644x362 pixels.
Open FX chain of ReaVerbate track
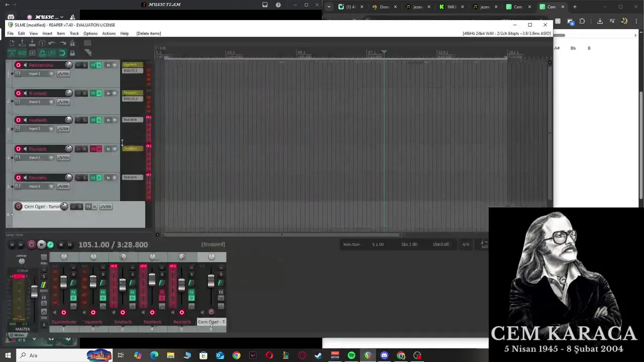coord(93,65)
